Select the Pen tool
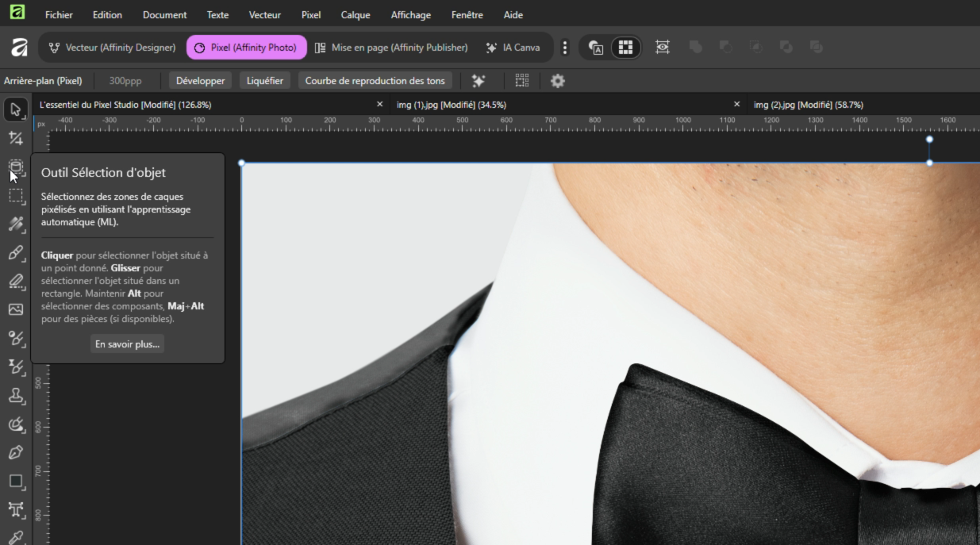980x545 pixels. coord(16,452)
